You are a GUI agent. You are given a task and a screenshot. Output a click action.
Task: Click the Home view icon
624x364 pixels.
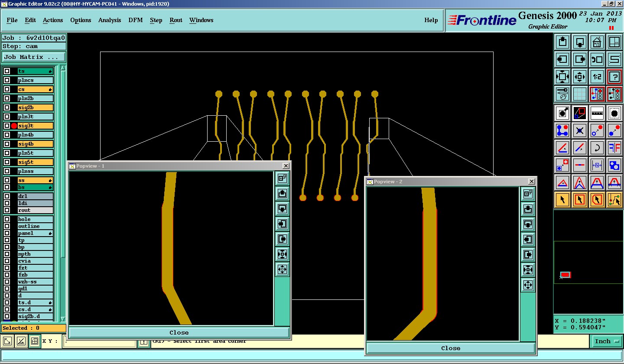coord(597,42)
